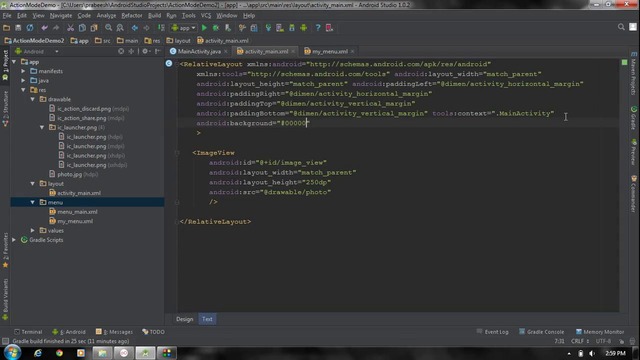Click Scroll from Source icon in Project panel
Viewport: 640px width, 360px height.
[x=121, y=51]
